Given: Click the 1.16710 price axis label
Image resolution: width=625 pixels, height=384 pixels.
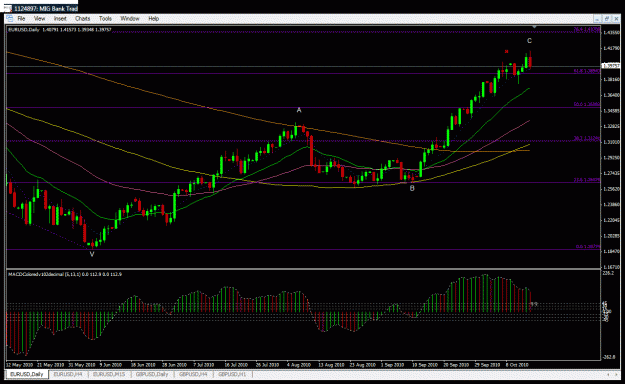Looking at the screenshot, I should point(612,267).
